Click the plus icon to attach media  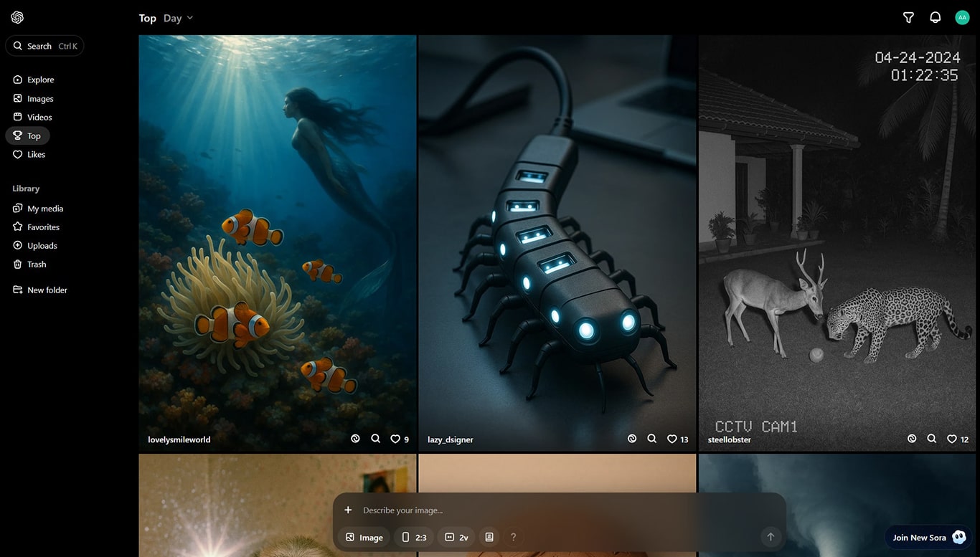coord(348,510)
